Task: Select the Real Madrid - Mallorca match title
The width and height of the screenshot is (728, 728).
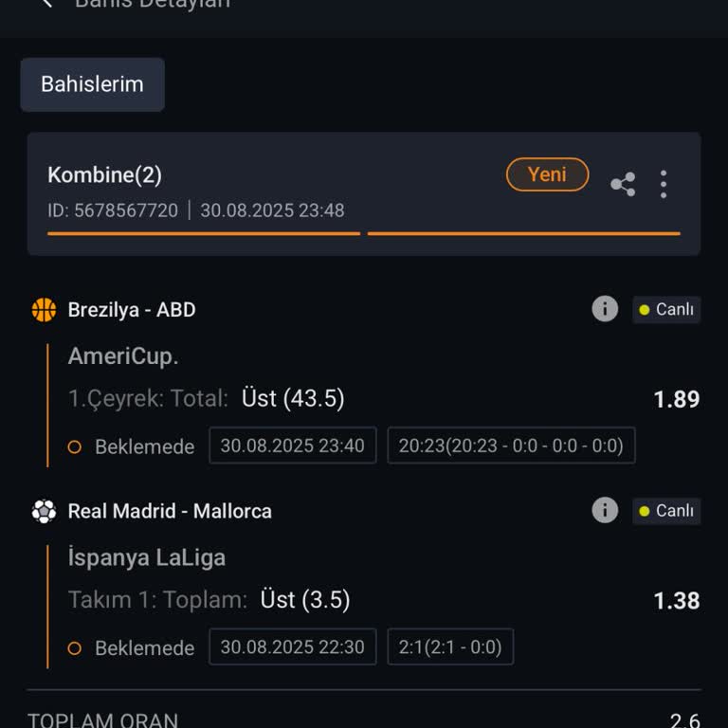Action: pyautogui.click(x=170, y=511)
